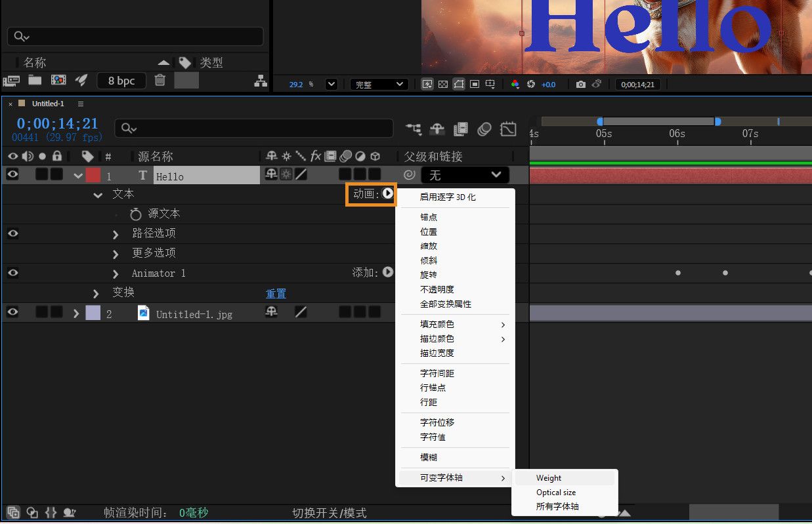The width and height of the screenshot is (812, 524).
Task: Collapse the 文本 property group
Action: 97,194
